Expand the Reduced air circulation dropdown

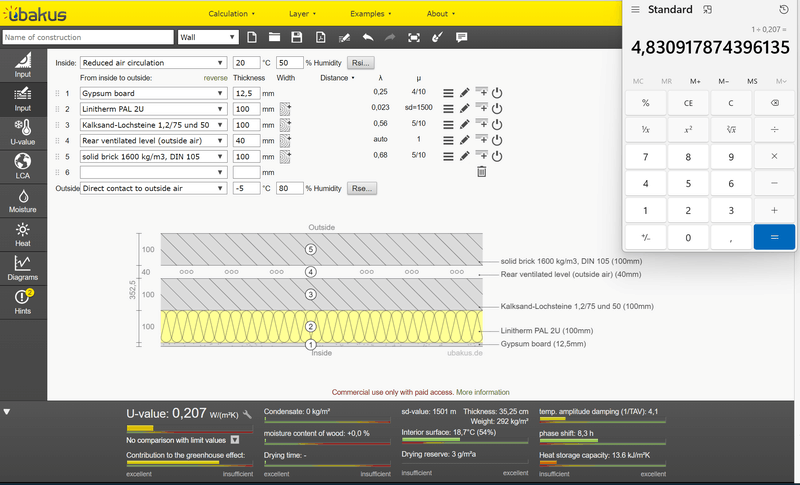tap(153, 62)
